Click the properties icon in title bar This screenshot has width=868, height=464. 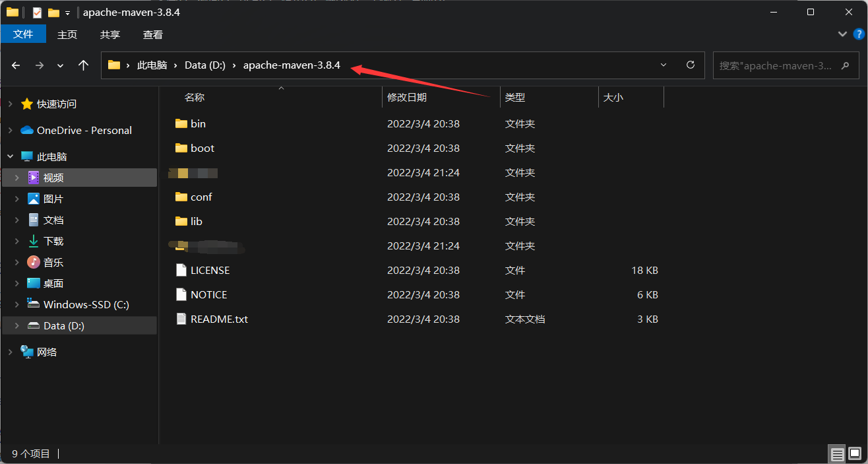click(x=37, y=12)
